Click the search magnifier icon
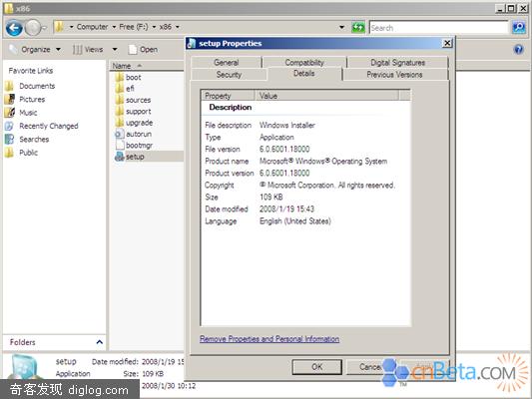 [x=519, y=28]
